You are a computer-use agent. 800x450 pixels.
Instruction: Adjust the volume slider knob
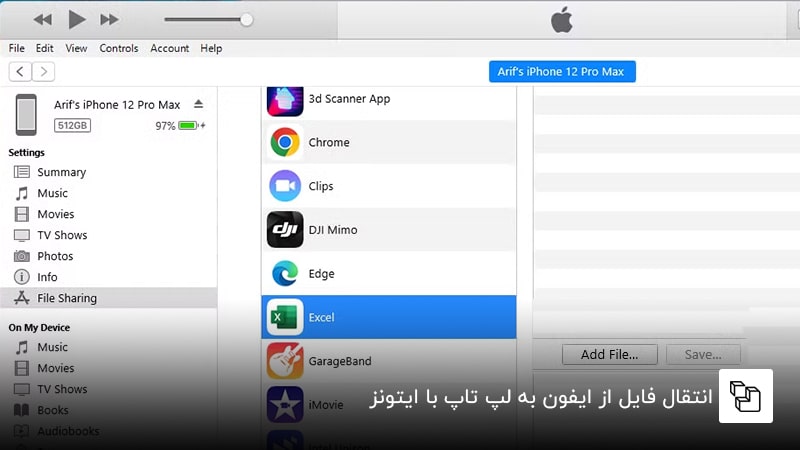tap(246, 20)
